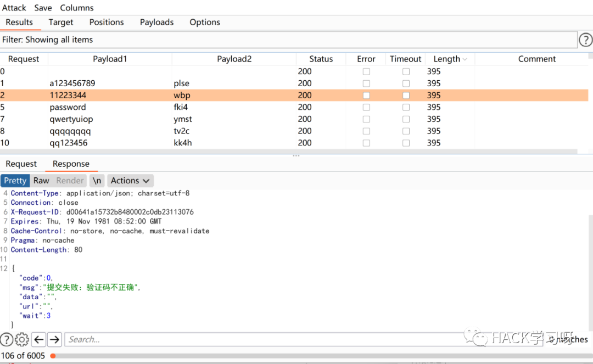Show the Response pane tab
This screenshot has width=593, height=364.
[71, 164]
